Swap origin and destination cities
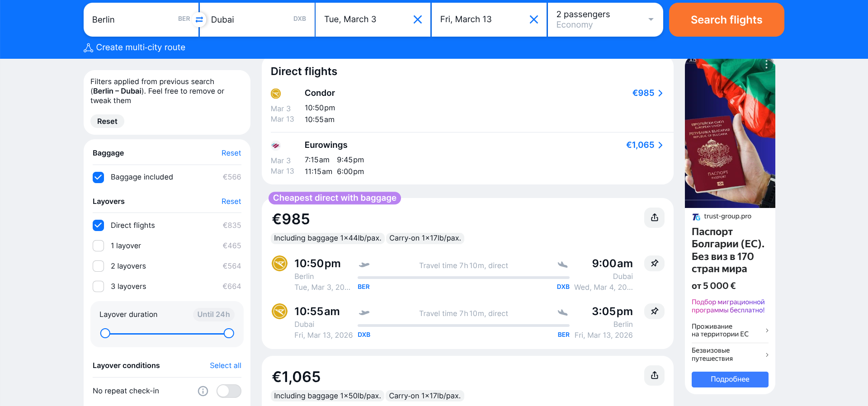Viewport: 868px width, 406px height. [x=199, y=19]
